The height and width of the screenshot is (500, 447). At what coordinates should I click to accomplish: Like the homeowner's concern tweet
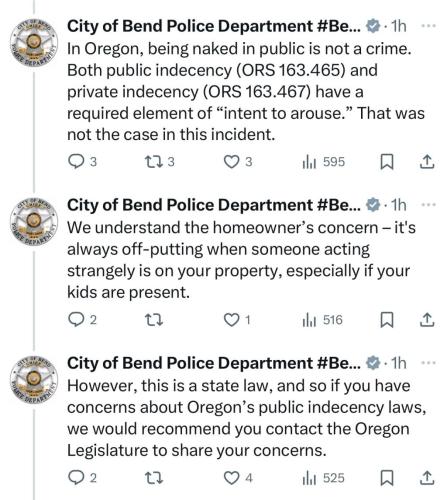237,320
